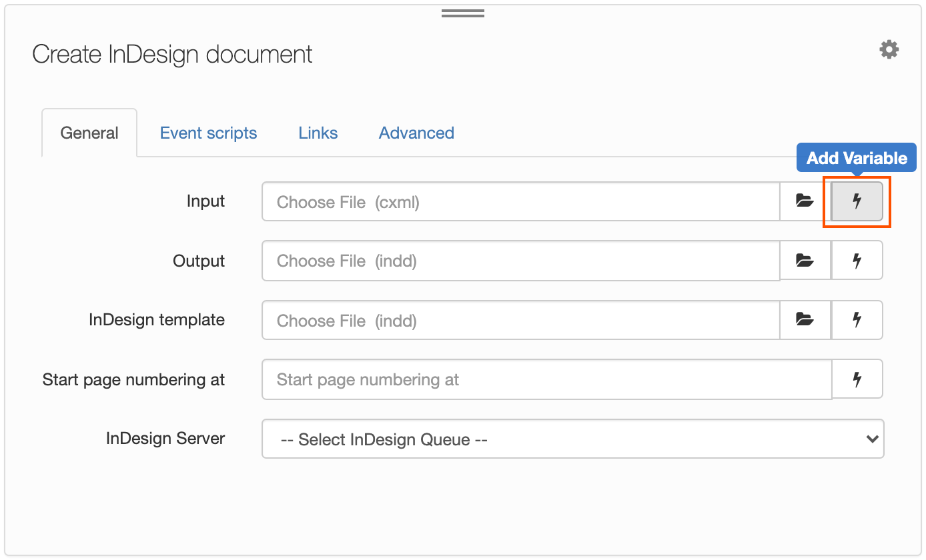Image resolution: width=926 pixels, height=560 pixels.
Task: Grab the panel drag handle at top
Action: [x=463, y=13]
